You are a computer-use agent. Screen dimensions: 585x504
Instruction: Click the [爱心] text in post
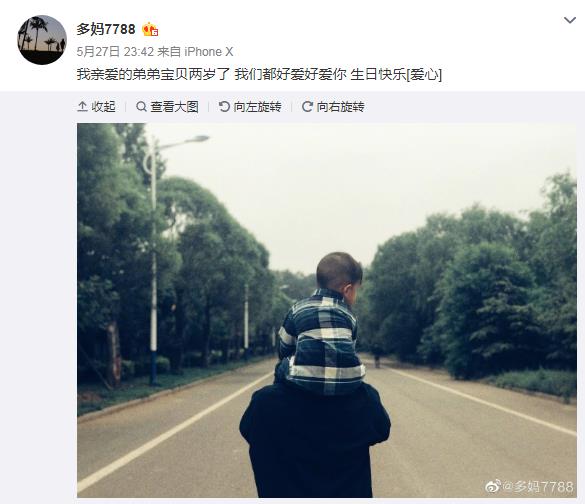425,75
